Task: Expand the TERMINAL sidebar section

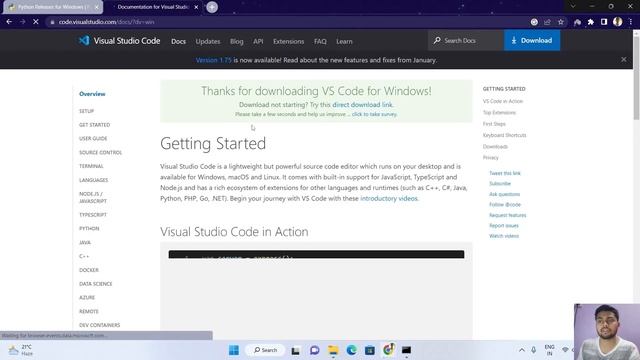Action: click(91, 166)
